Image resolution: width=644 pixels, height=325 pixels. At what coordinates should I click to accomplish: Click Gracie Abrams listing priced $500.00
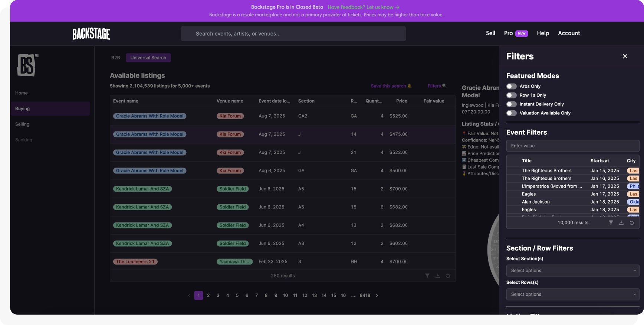pos(283,170)
